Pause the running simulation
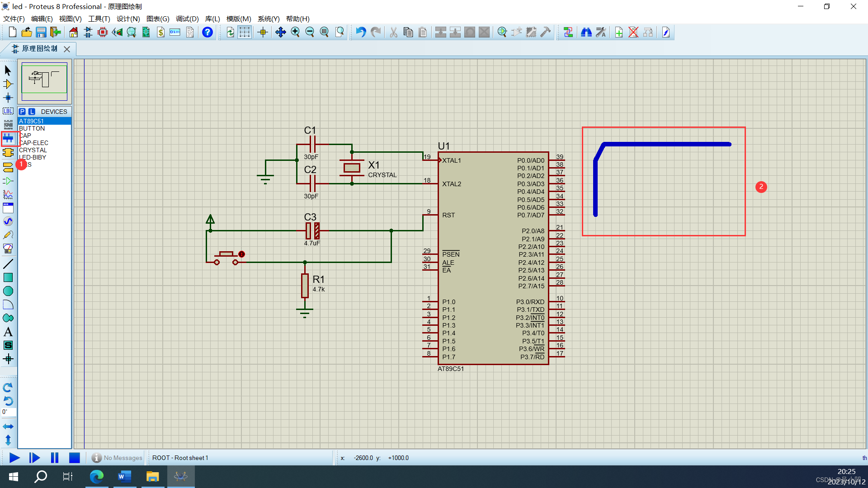Image resolution: width=868 pixels, height=488 pixels. click(x=55, y=458)
